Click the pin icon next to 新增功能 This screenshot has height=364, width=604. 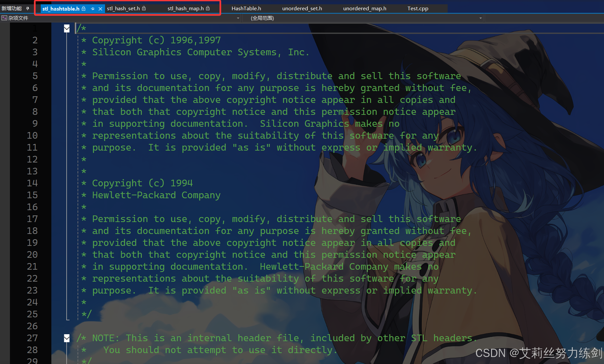(27, 9)
